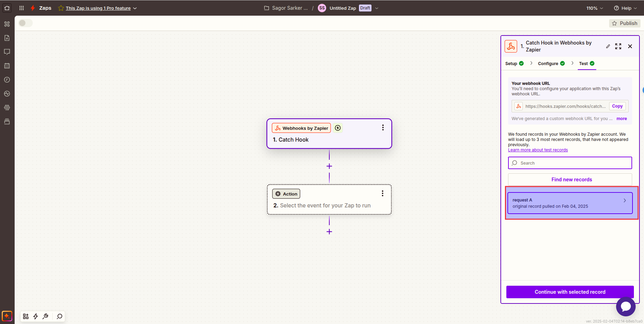Screen dimensions: 644x324
Task: Open Catch Hook step three-dot menu
Action: click(383, 128)
